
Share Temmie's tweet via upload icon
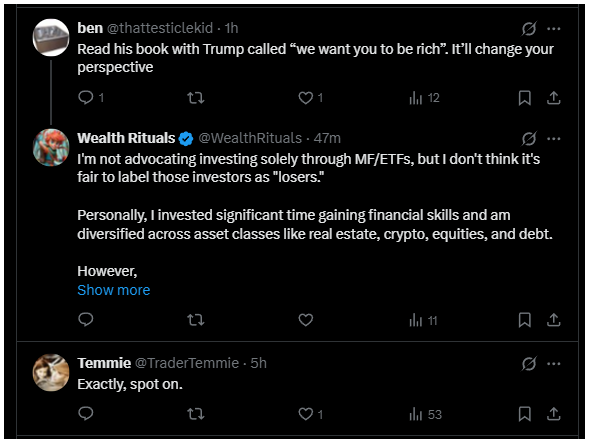pos(553,414)
